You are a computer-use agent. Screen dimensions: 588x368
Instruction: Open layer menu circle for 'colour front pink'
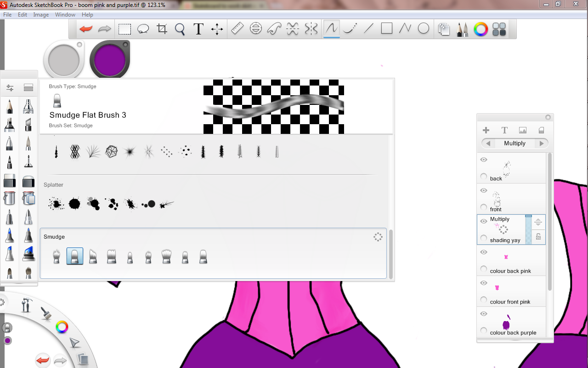coord(484,299)
